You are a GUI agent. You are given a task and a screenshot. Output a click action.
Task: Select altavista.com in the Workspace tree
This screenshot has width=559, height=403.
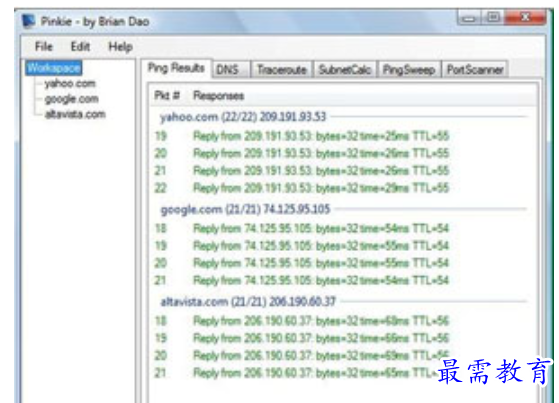pyautogui.click(x=75, y=114)
